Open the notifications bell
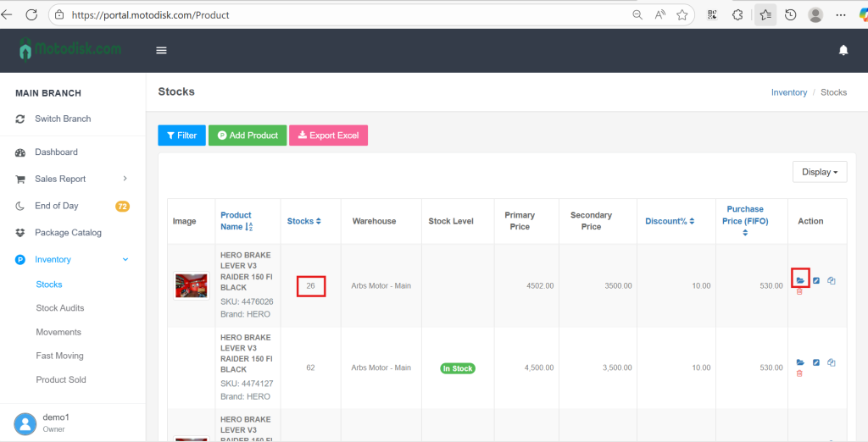Viewport: 868px width, 442px height. point(843,51)
